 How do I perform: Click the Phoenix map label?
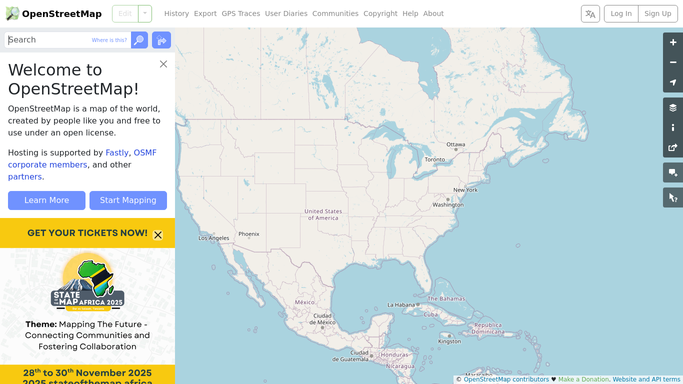(249, 234)
